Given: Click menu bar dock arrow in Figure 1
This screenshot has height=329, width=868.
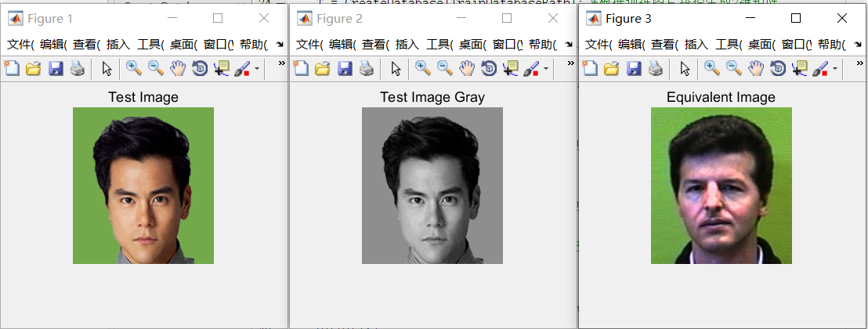Looking at the screenshot, I should point(280,45).
